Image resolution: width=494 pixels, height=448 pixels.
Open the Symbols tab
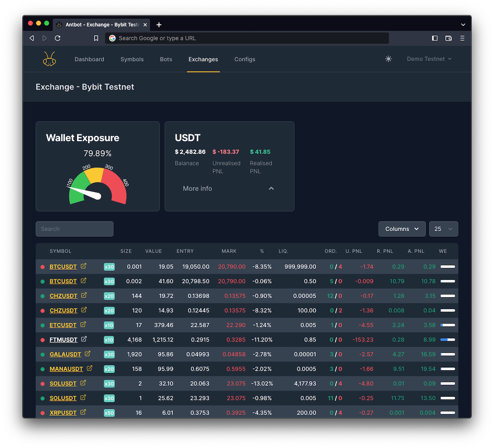click(x=132, y=59)
